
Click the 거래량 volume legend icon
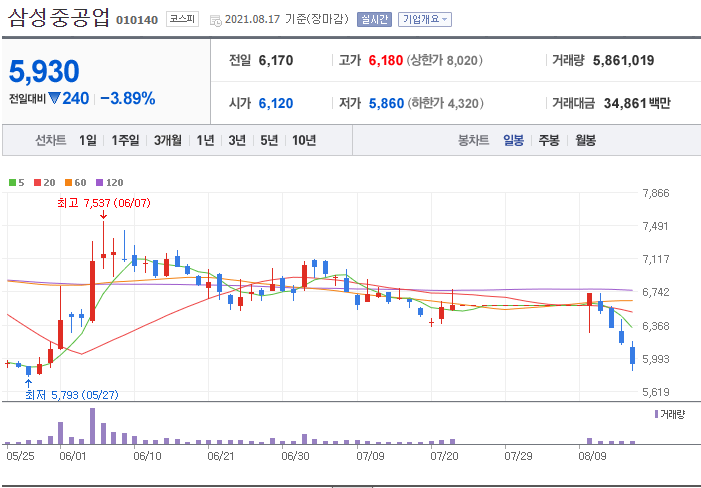tap(656, 414)
